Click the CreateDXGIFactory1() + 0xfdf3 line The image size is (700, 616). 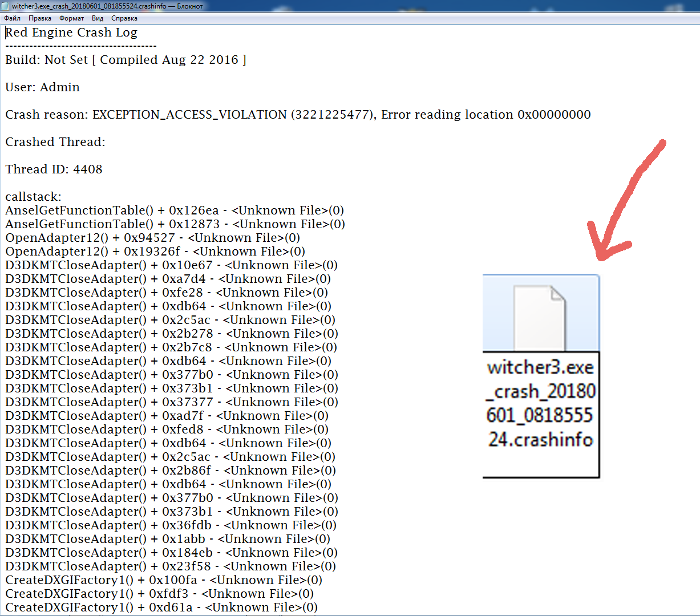pos(159,594)
